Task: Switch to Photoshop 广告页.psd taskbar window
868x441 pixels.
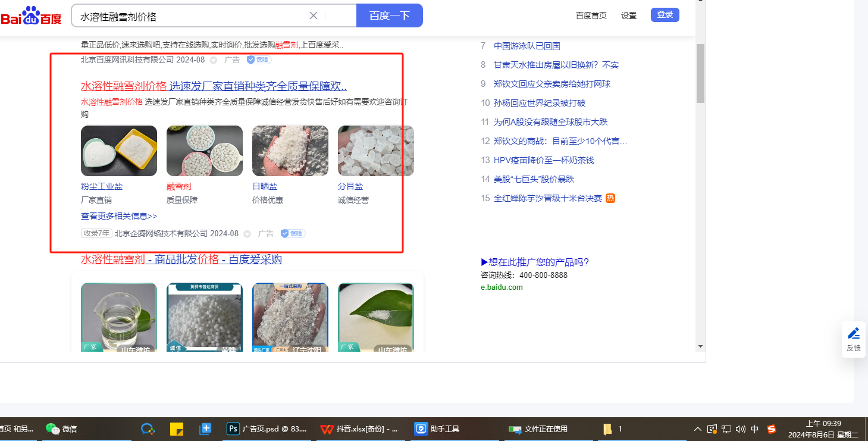Action: coord(267,429)
